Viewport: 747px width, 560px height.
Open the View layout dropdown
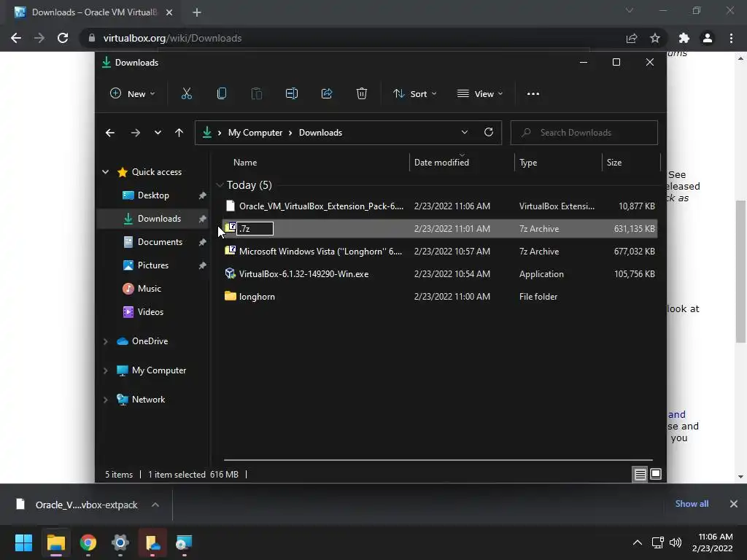click(480, 94)
